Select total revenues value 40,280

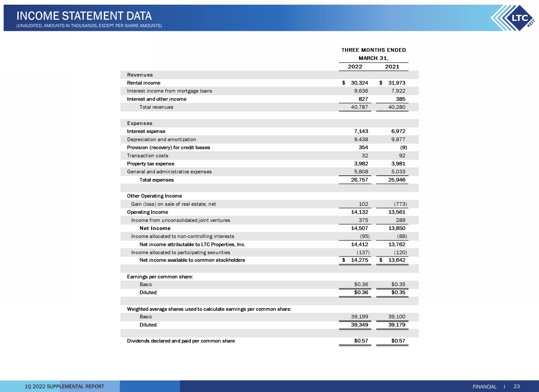pyautogui.click(x=397, y=107)
